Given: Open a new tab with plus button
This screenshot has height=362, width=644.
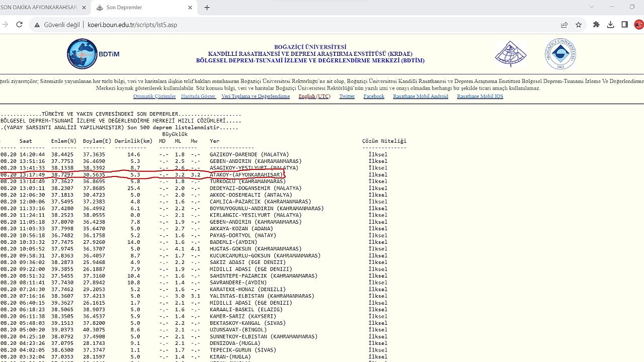Looking at the screenshot, I should [207, 8].
